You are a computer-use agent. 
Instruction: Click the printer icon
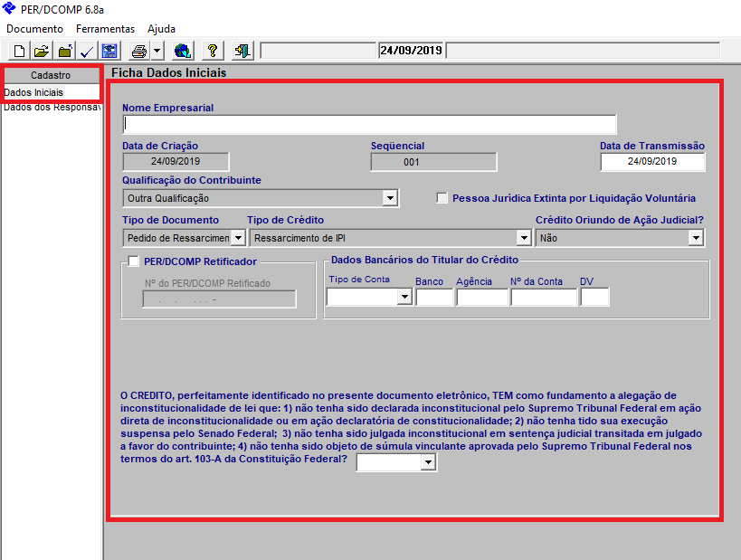coord(139,51)
